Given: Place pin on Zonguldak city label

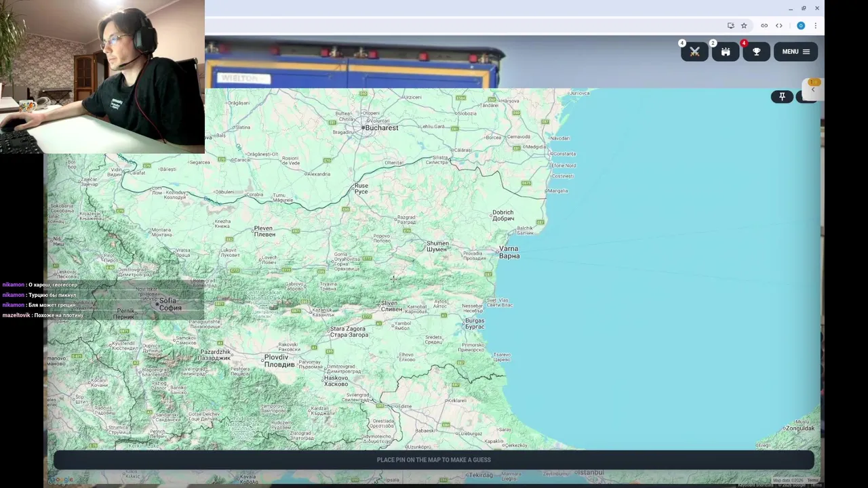Looking at the screenshot, I should (800, 428).
